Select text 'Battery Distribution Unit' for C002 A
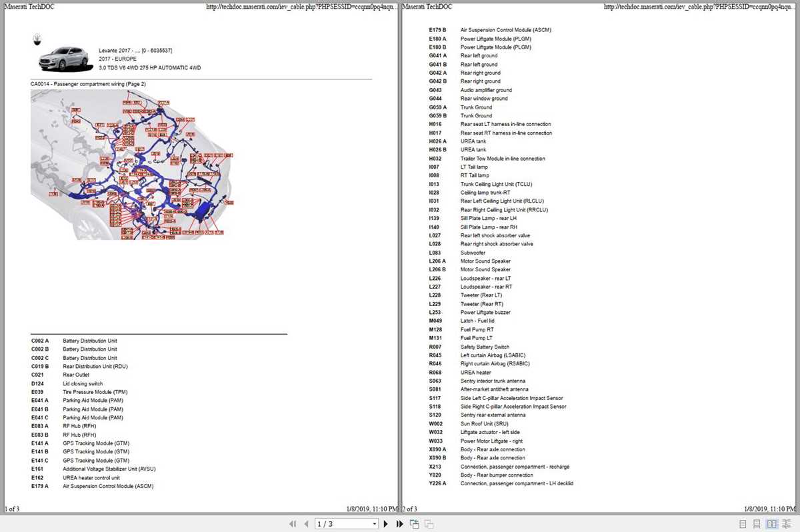The width and height of the screenshot is (800, 532). click(90, 341)
